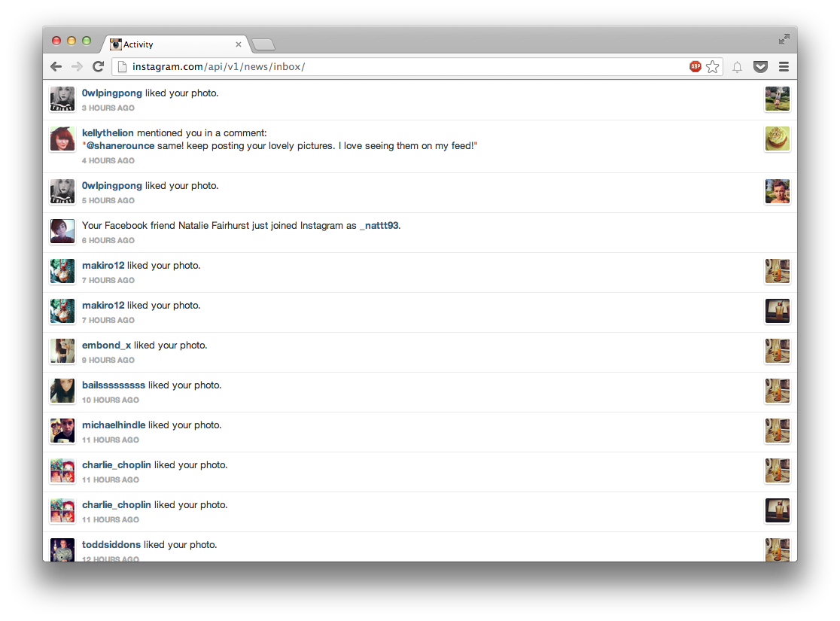Reload the Instagram inbox page
The height and width of the screenshot is (621, 840).
98,66
